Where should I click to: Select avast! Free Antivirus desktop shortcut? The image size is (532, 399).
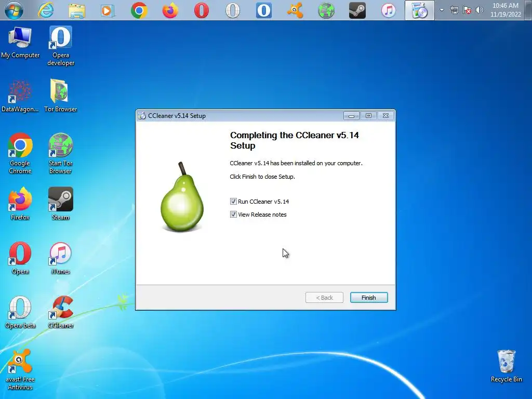(x=20, y=369)
